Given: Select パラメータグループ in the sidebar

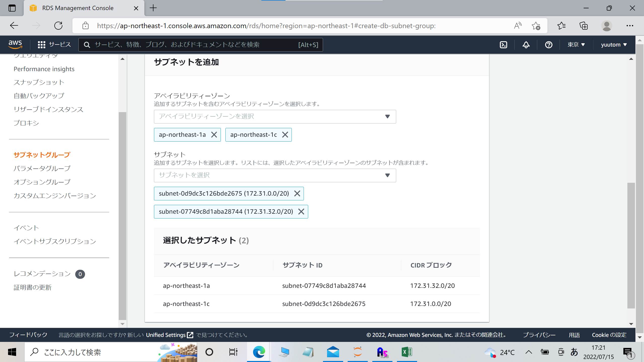Looking at the screenshot, I should (x=42, y=168).
